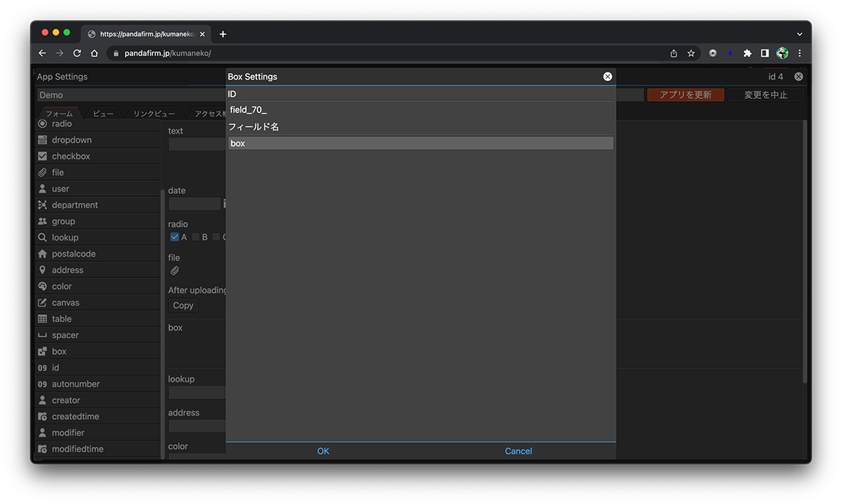
Task: Focus the フィールド名 input containing box
Action: pos(420,143)
